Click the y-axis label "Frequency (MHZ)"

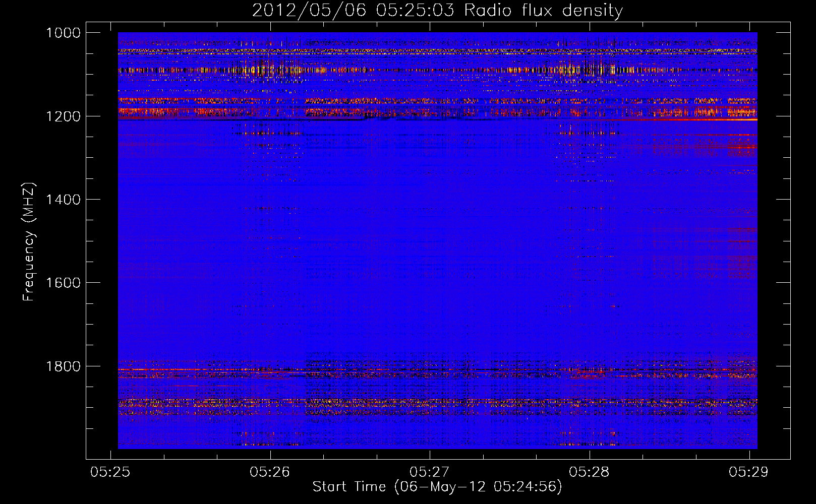pyautogui.click(x=29, y=242)
